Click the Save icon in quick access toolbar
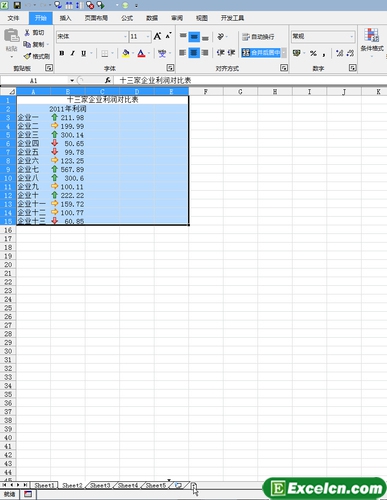 click(x=17, y=5)
